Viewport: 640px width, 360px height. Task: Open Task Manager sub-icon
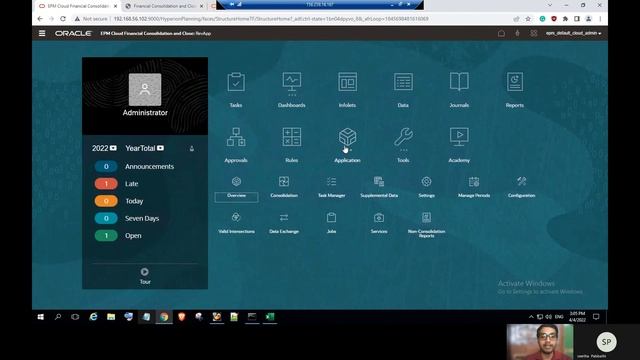(x=331, y=182)
